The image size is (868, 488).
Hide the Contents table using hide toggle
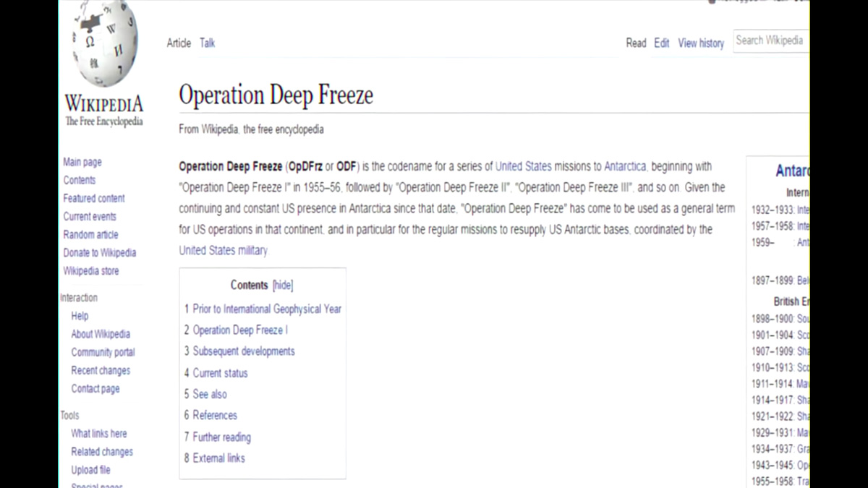coord(283,286)
